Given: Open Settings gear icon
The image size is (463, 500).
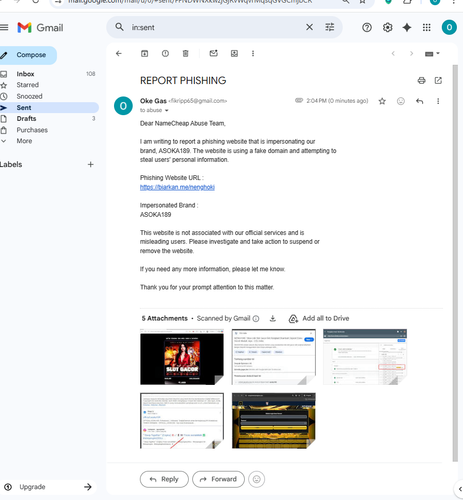Looking at the screenshot, I should tap(387, 27).
